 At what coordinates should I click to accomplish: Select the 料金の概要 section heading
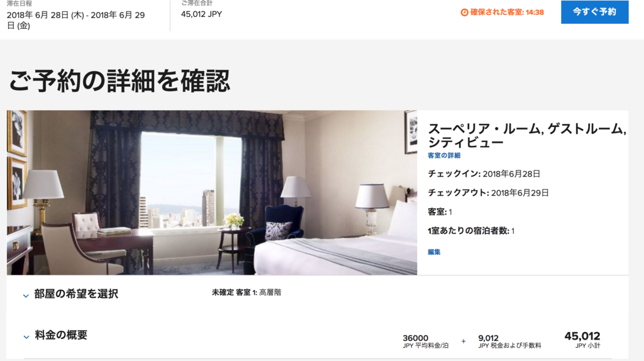(x=61, y=335)
